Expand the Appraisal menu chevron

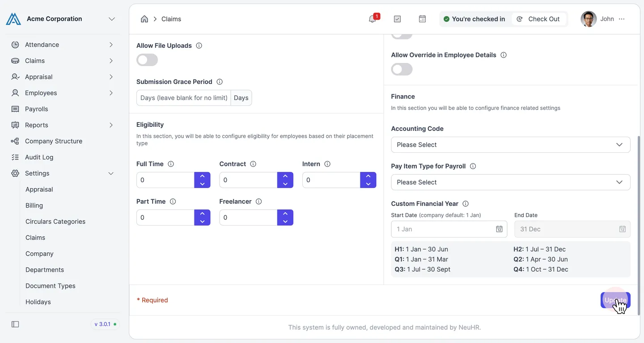[x=111, y=77]
